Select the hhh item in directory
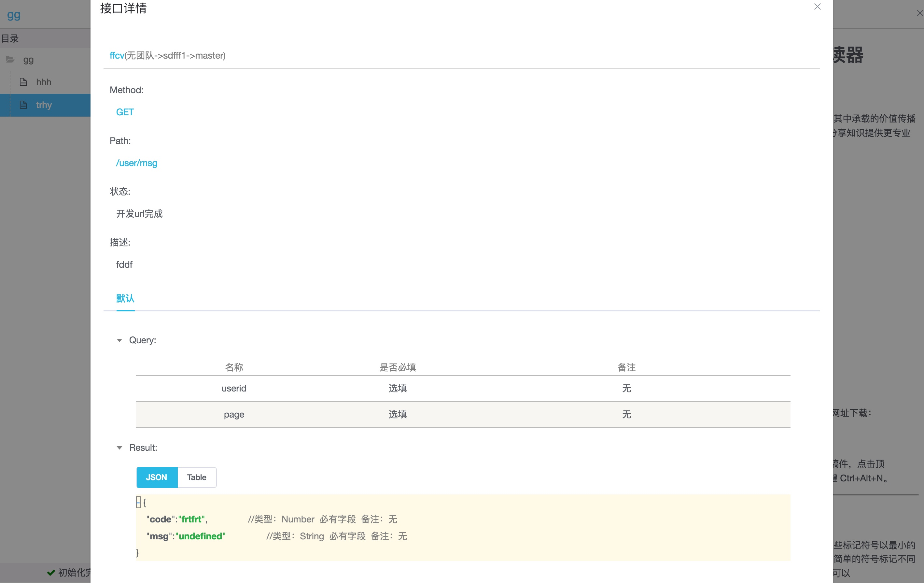 (44, 82)
